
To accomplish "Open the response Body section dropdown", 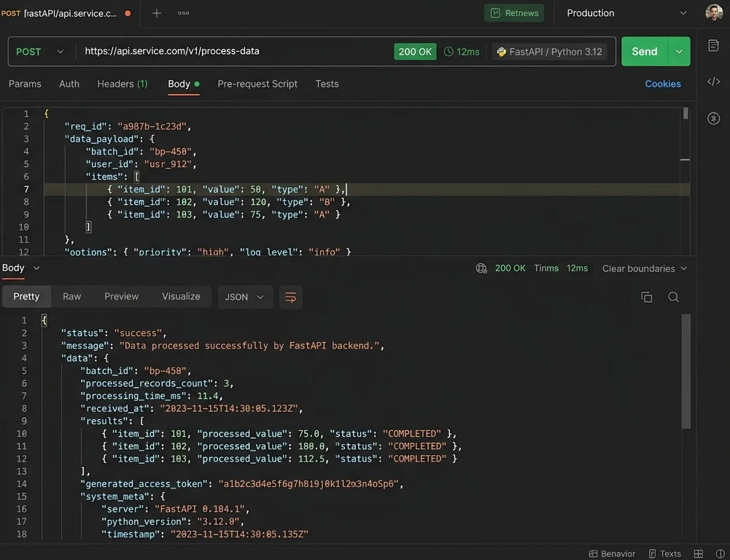I will pos(21,268).
